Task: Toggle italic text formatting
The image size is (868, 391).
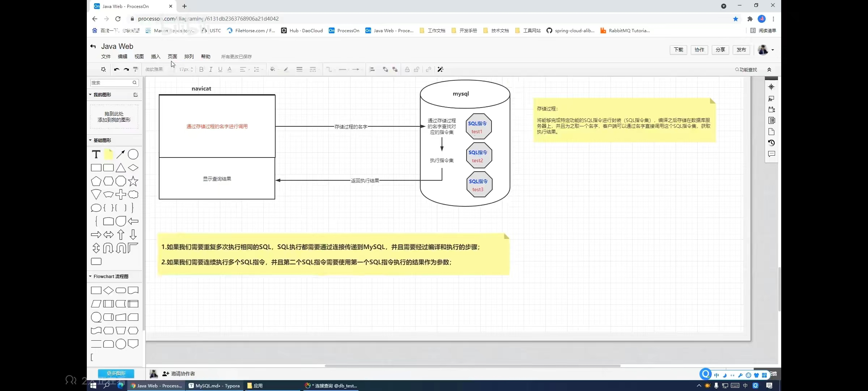Action: click(211, 70)
